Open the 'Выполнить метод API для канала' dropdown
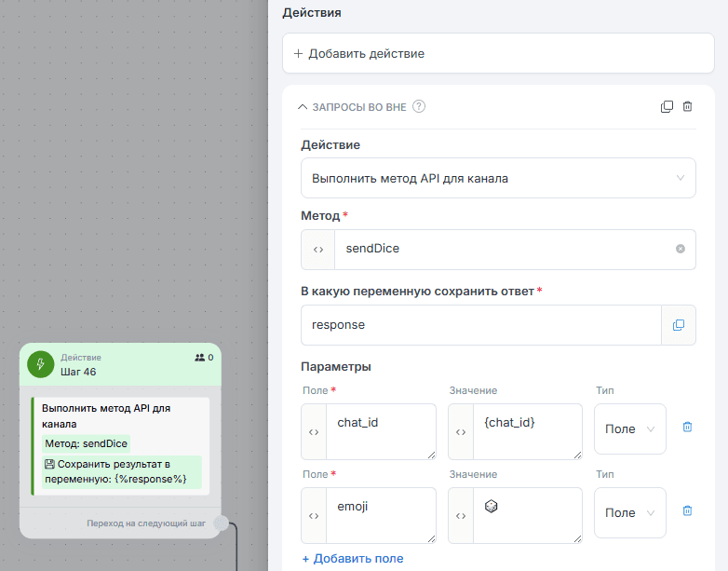728x571 pixels. tap(498, 179)
